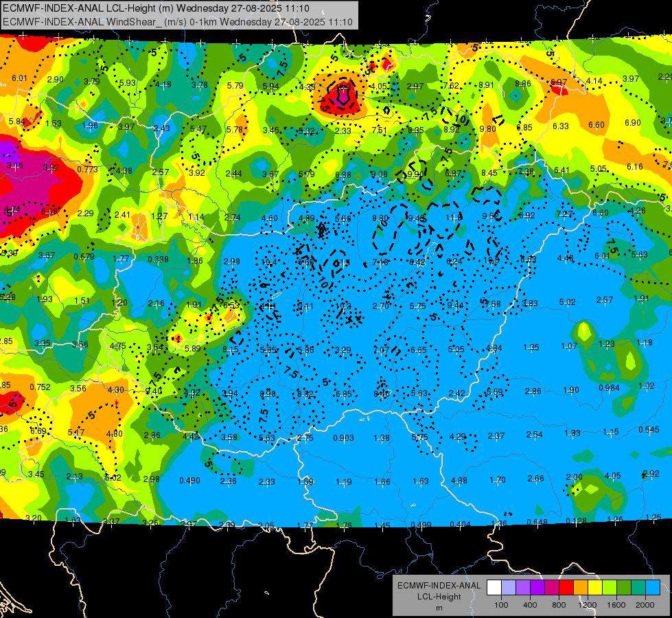
Task: Click the wind shear value 2.57 on the right side
Action: pos(605,300)
